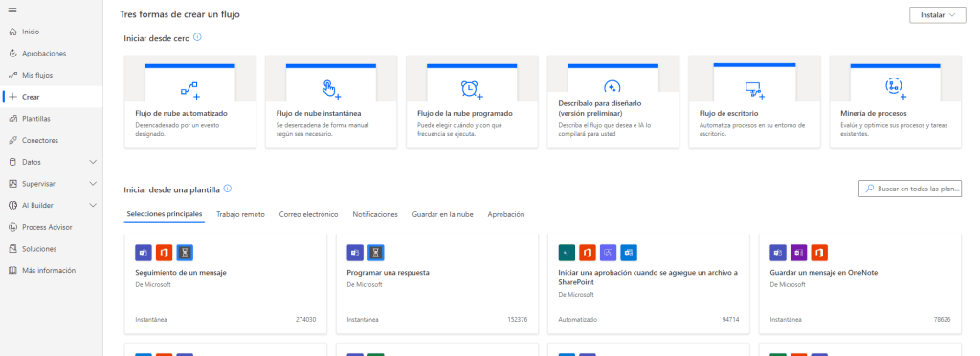Open the Seguimiento de un mensaje template
980x356 pixels.
pyautogui.click(x=226, y=284)
